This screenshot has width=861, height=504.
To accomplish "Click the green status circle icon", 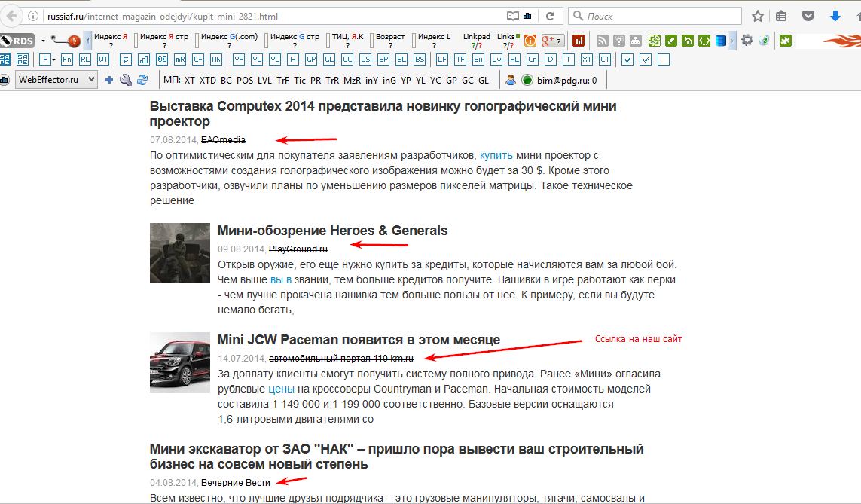I will [527, 80].
